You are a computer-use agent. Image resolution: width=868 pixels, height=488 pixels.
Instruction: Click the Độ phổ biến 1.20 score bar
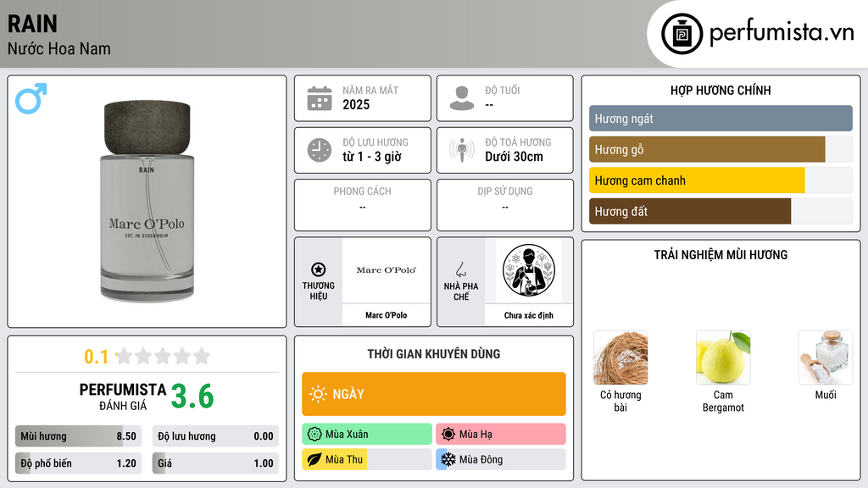pyautogui.click(x=79, y=463)
